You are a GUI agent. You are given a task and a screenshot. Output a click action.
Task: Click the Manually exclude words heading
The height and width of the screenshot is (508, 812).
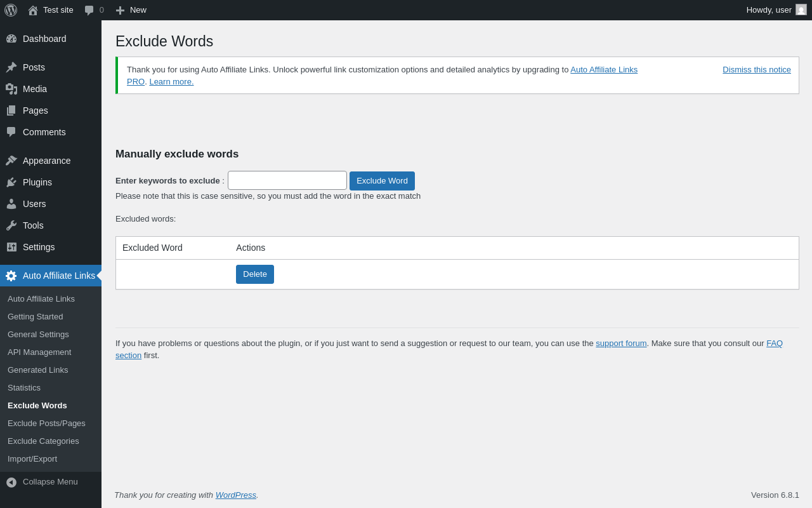pos(177,154)
